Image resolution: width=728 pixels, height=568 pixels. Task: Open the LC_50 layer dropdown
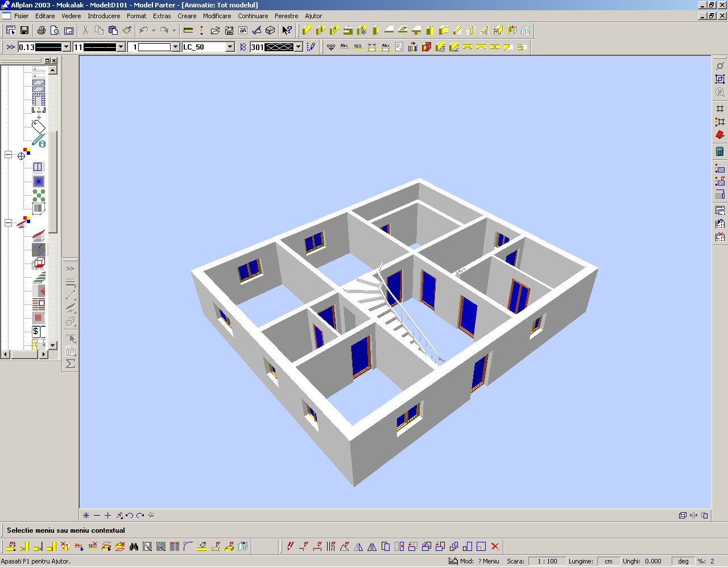click(230, 47)
